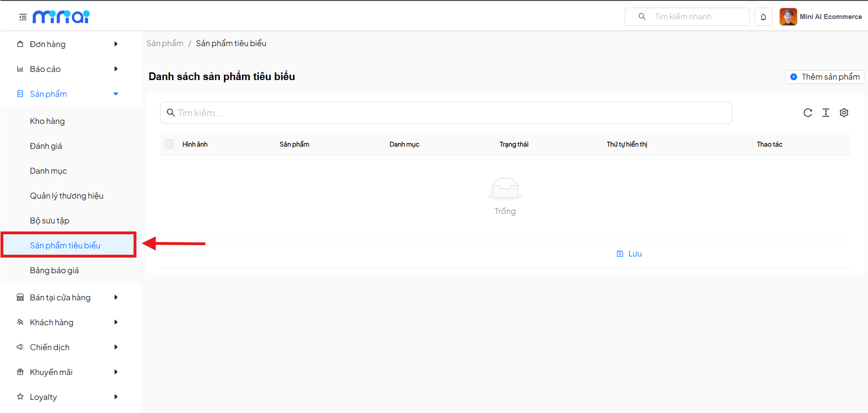Click the mimai logo
Image resolution: width=868 pixels, height=413 pixels.
pyautogui.click(x=61, y=17)
